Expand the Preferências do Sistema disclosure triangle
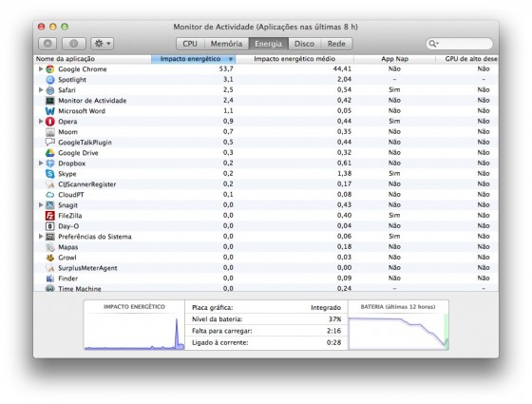This screenshot has width=532, height=404. tap(41, 237)
